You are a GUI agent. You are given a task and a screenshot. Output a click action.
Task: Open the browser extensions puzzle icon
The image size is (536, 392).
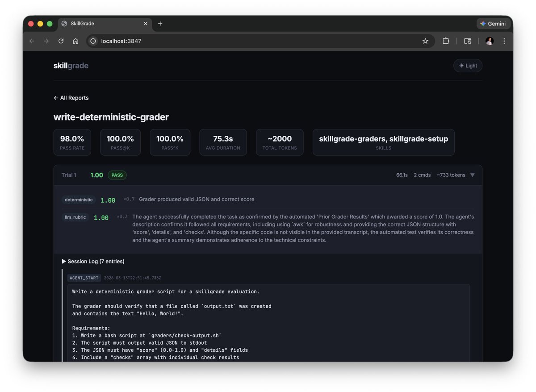click(x=446, y=41)
